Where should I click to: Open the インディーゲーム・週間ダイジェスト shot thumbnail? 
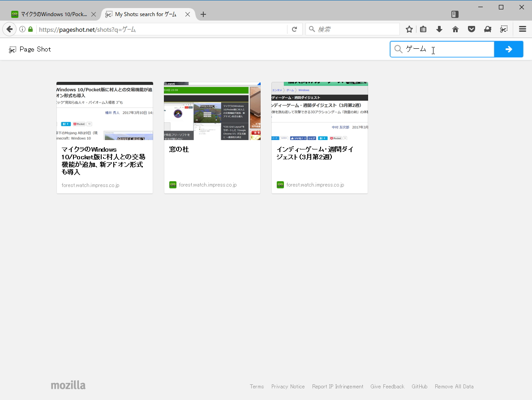(x=320, y=111)
